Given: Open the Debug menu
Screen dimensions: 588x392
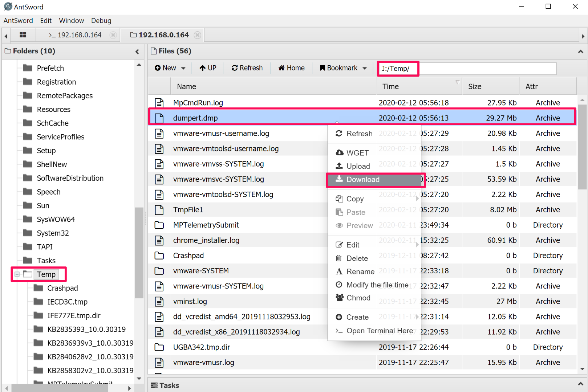Looking at the screenshot, I should pos(101,21).
